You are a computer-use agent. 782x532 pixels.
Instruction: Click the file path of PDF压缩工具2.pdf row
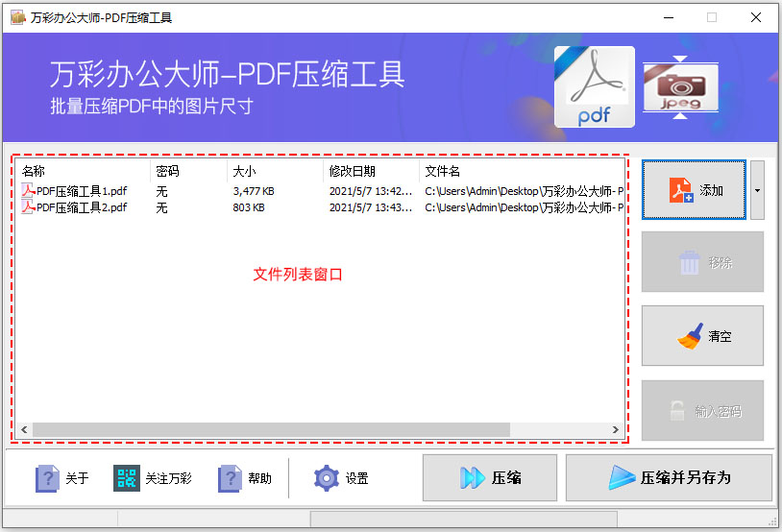(524, 207)
